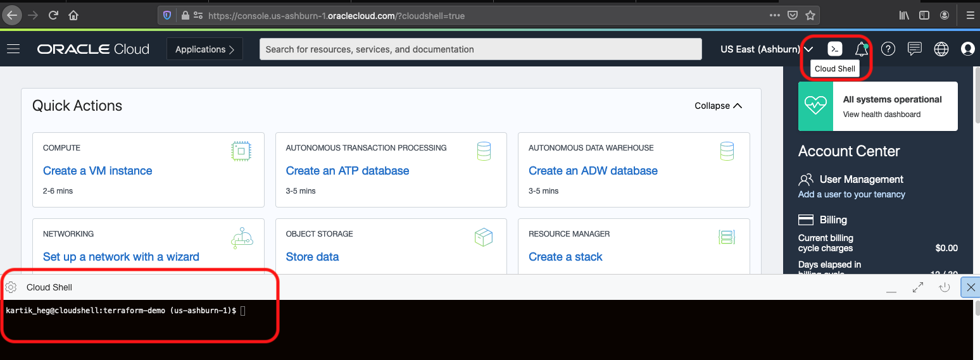Screen dimensions: 980x360
Task: Open the Help question mark menu
Action: [x=888, y=49]
